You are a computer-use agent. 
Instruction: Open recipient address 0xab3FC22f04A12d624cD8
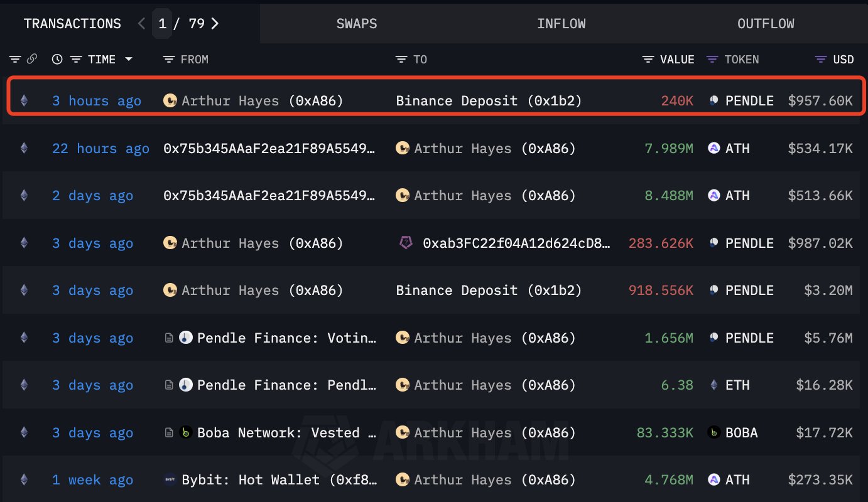pos(516,243)
